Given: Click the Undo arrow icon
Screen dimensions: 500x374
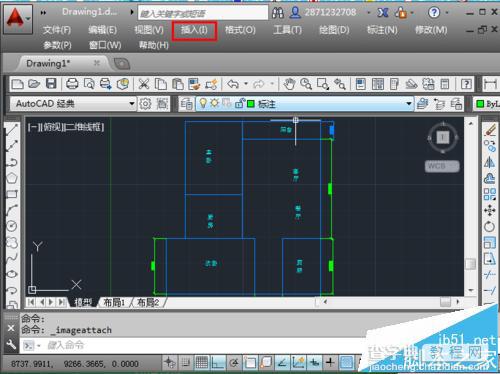Looking at the screenshot, I should click(x=233, y=84).
